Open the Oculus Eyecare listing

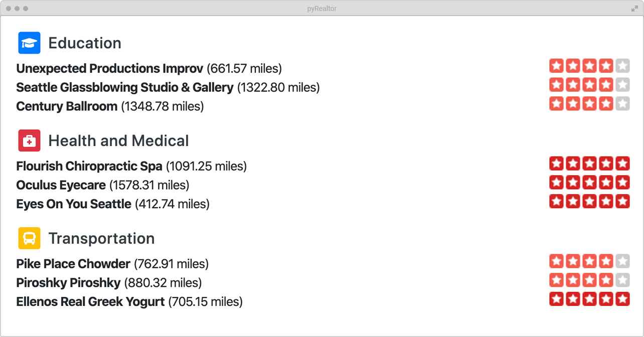61,185
